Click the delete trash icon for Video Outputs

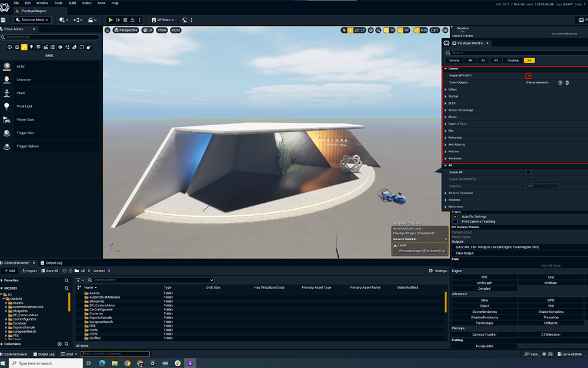coord(567,82)
